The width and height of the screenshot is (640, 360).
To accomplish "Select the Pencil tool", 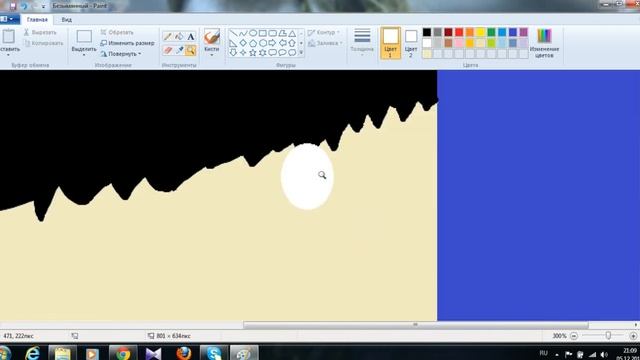I will tap(168, 36).
